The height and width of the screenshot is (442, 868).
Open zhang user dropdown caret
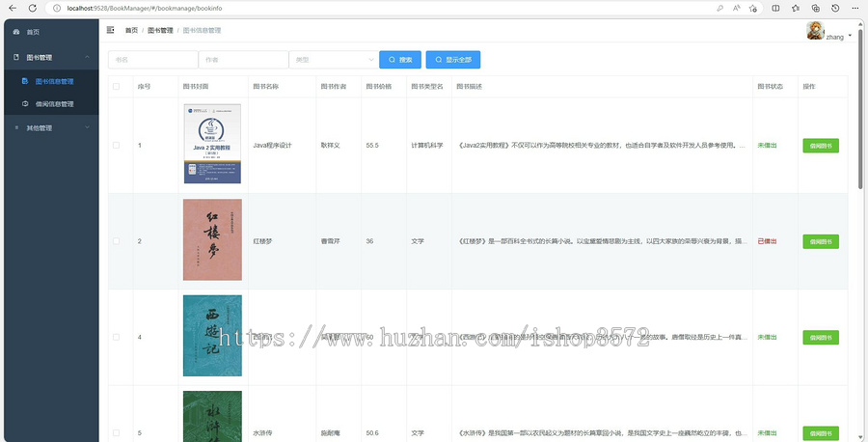pos(850,36)
